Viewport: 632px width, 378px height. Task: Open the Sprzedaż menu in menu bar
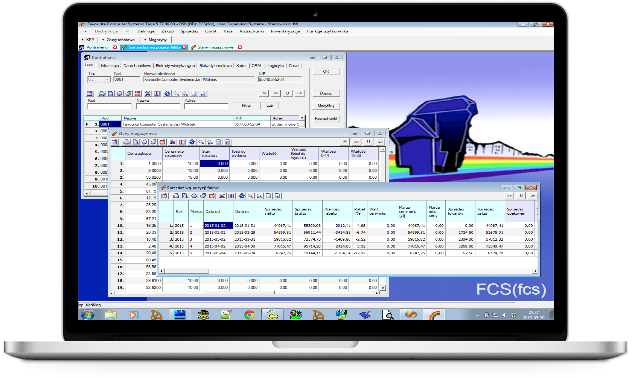(189, 31)
